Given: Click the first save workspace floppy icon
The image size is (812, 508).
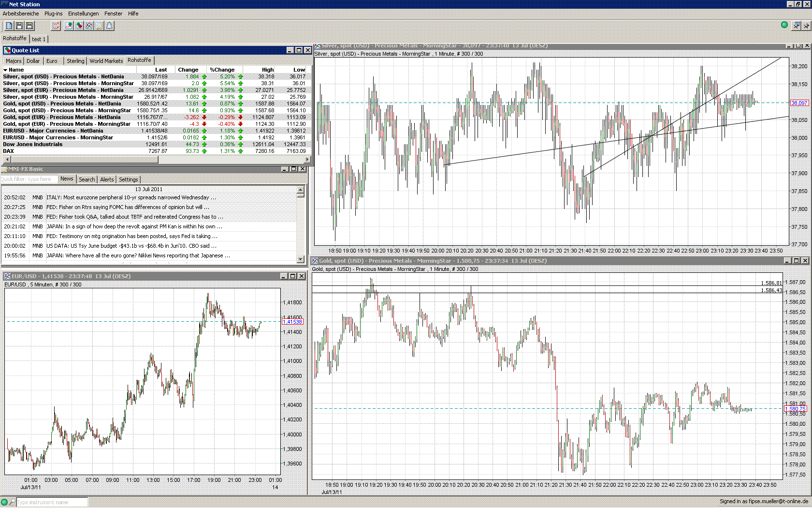Looking at the screenshot, I should pos(19,26).
